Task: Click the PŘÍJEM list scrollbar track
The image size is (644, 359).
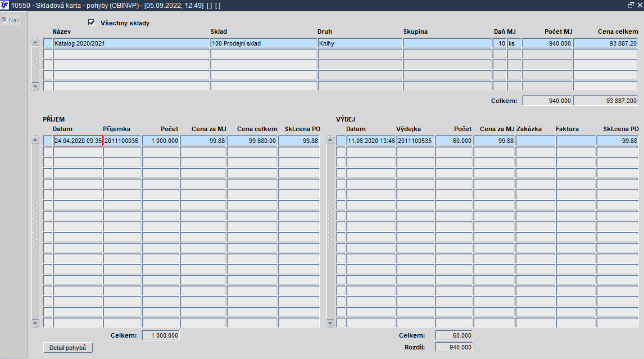Action: tap(35, 231)
